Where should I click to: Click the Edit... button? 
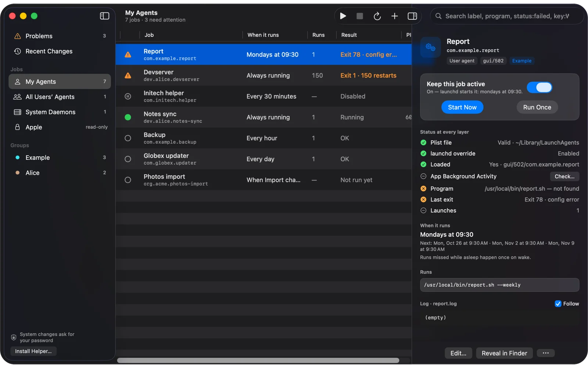458,353
